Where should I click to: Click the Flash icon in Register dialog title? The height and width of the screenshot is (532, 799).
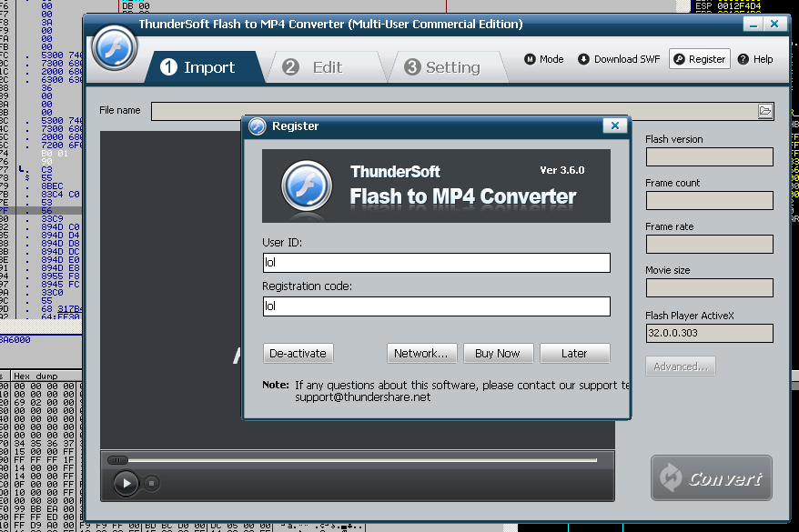[258, 126]
